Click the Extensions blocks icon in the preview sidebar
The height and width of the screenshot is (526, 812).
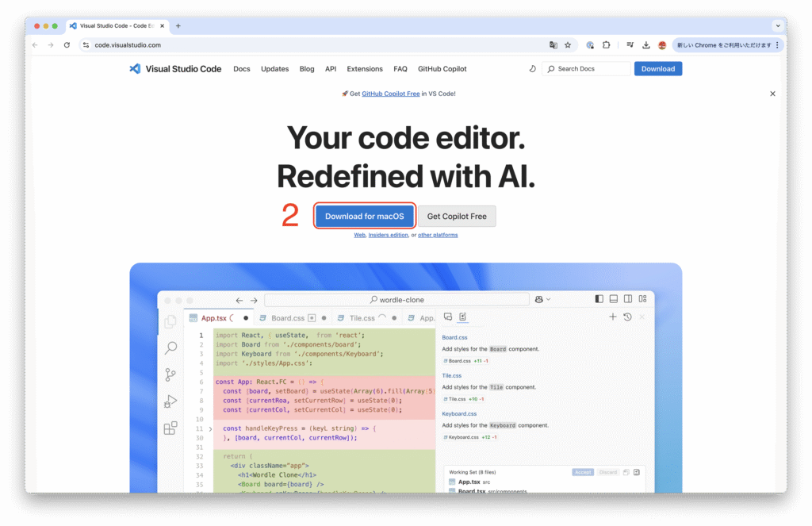pyautogui.click(x=170, y=428)
